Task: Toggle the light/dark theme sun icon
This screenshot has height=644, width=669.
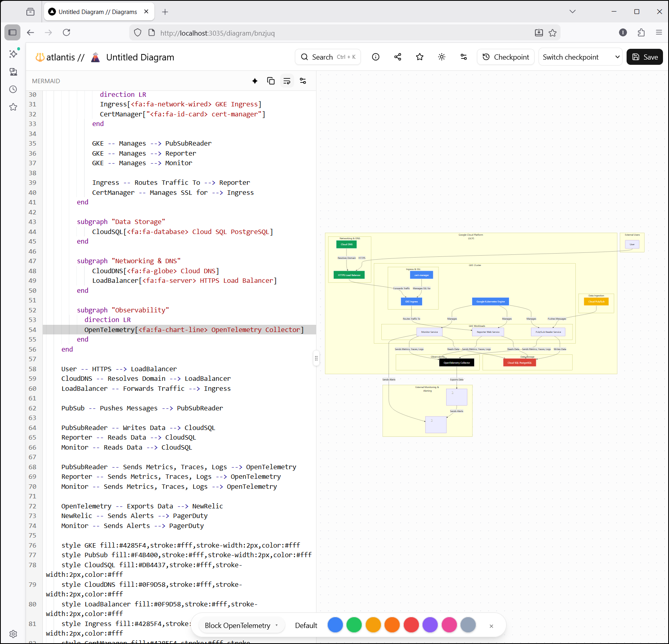Action: pyautogui.click(x=442, y=57)
